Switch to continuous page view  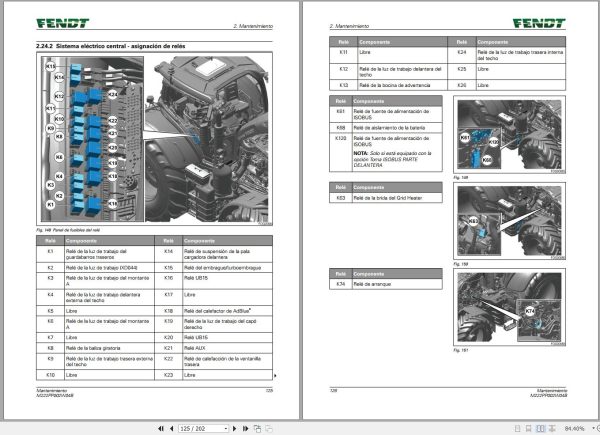(528, 428)
